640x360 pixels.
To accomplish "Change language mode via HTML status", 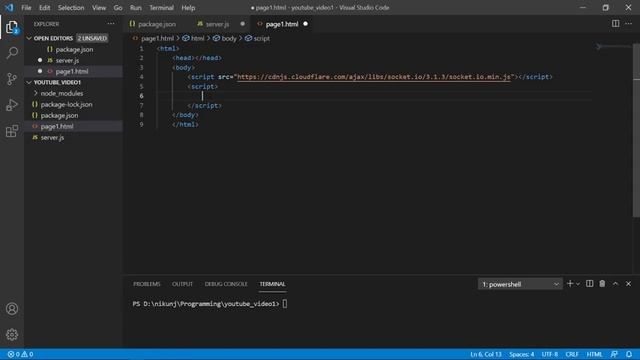I will (x=594, y=354).
